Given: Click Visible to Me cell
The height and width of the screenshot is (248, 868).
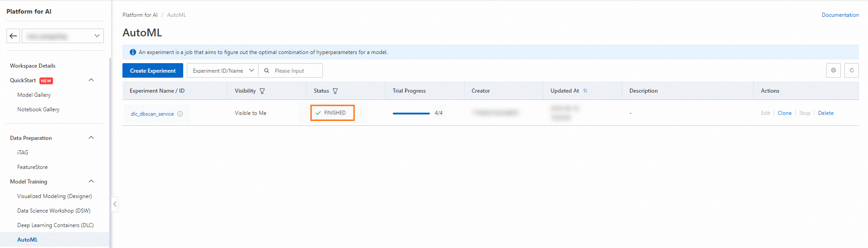Looking at the screenshot, I should (x=250, y=113).
